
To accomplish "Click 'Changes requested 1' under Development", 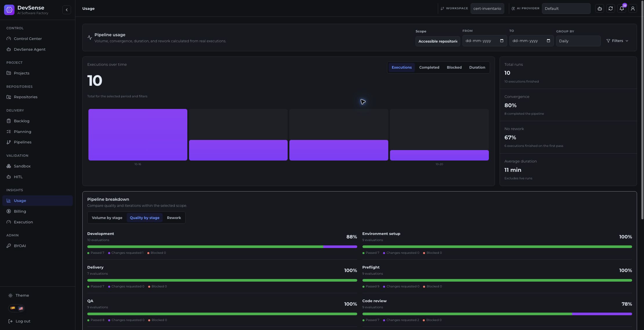I will pyautogui.click(x=127, y=253).
